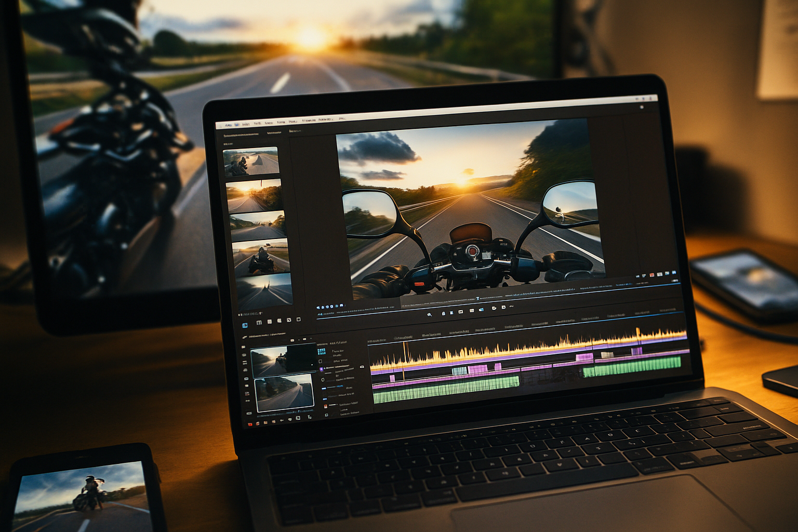Select the bin thumbnail of the rider seen from behind
Image resolution: width=798 pixels, height=532 pixels.
pyautogui.click(x=261, y=258)
